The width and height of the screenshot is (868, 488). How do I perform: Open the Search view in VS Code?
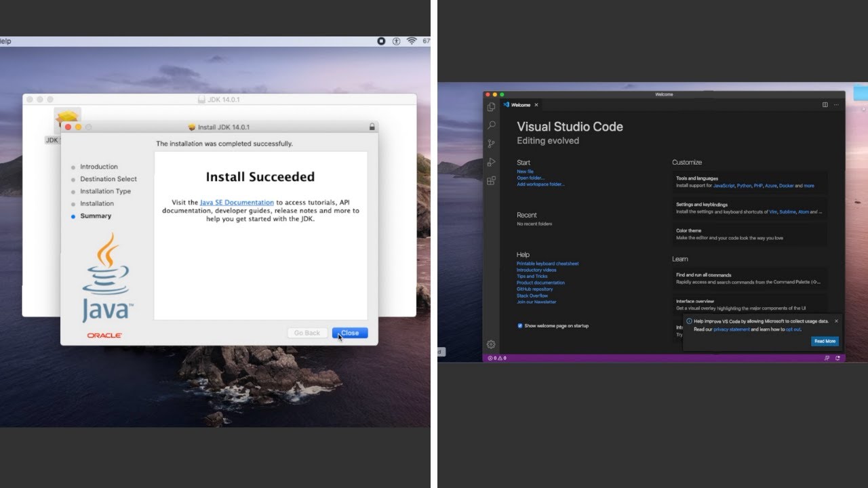(491, 125)
